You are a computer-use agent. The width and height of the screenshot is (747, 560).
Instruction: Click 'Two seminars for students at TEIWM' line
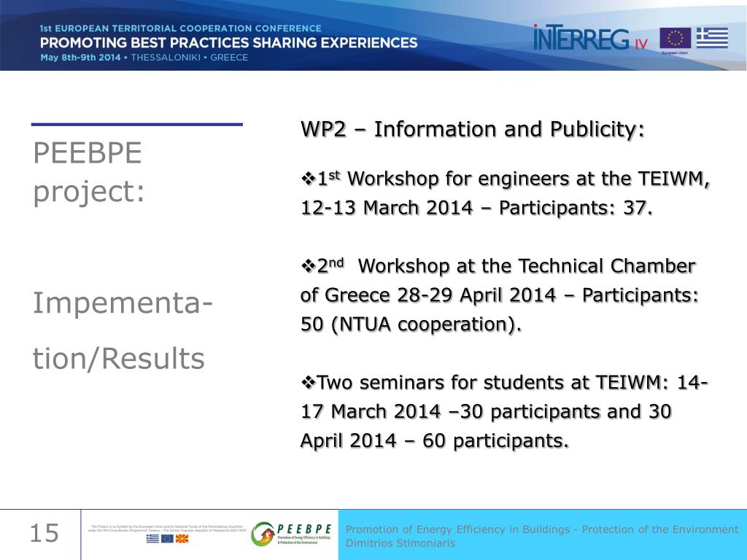pos(505,383)
